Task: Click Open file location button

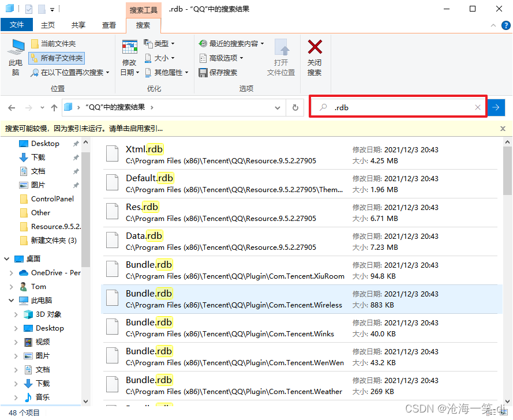Action: point(281,58)
